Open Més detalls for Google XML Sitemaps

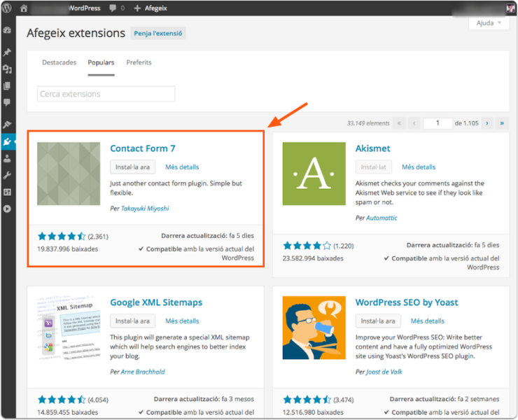pyautogui.click(x=182, y=321)
